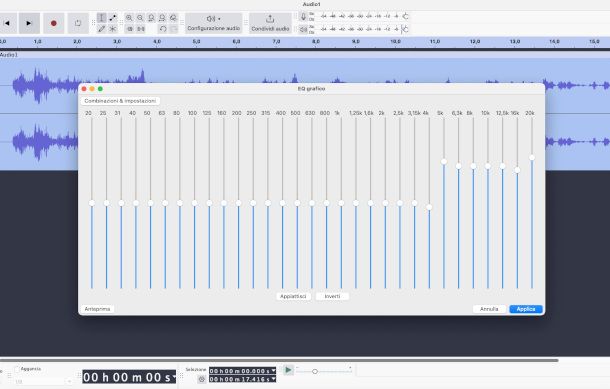Click the 1k EQ slider handle
The width and height of the screenshot is (610, 389).
341,203
